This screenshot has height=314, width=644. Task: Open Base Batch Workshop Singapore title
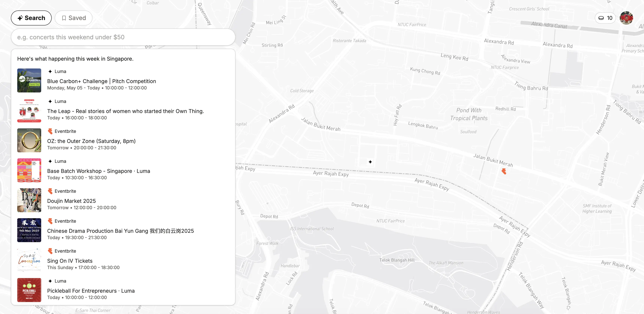[x=98, y=171]
